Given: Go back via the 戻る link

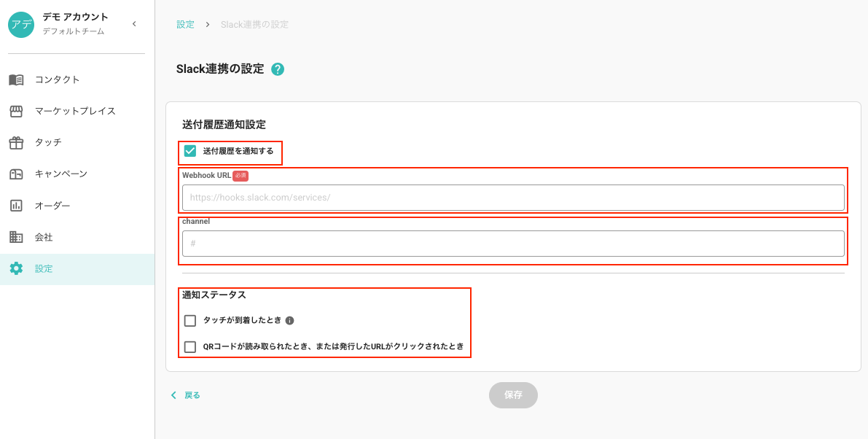Looking at the screenshot, I should pos(192,395).
